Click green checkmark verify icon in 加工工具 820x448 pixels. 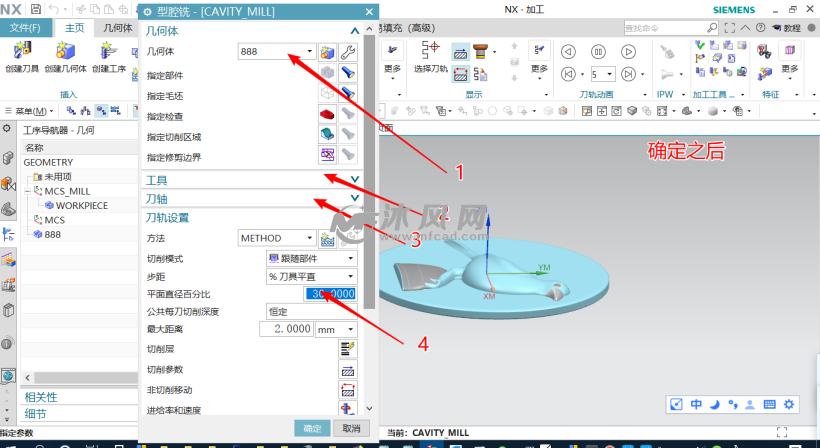click(x=700, y=46)
